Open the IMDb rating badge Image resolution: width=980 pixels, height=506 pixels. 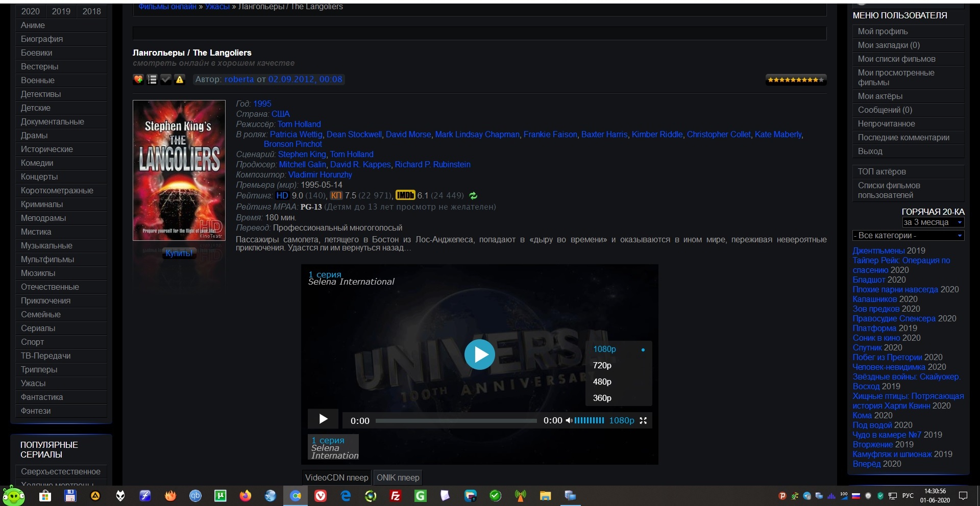(405, 195)
